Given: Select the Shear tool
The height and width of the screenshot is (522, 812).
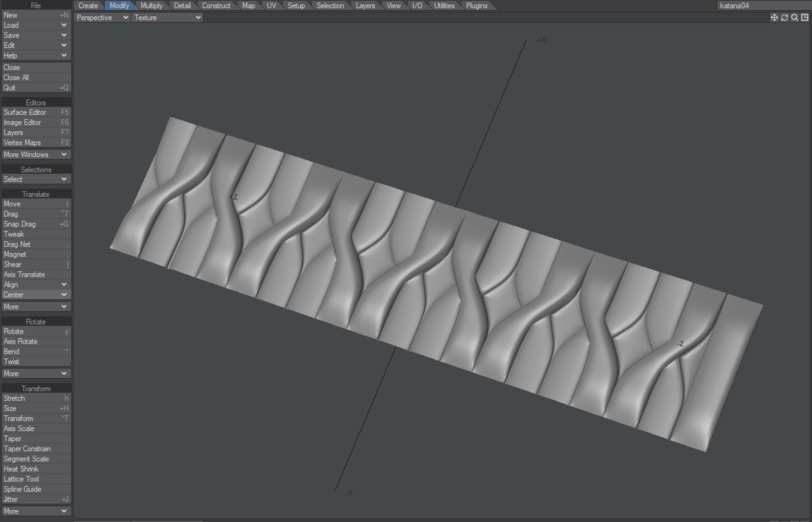Looking at the screenshot, I should [36, 265].
